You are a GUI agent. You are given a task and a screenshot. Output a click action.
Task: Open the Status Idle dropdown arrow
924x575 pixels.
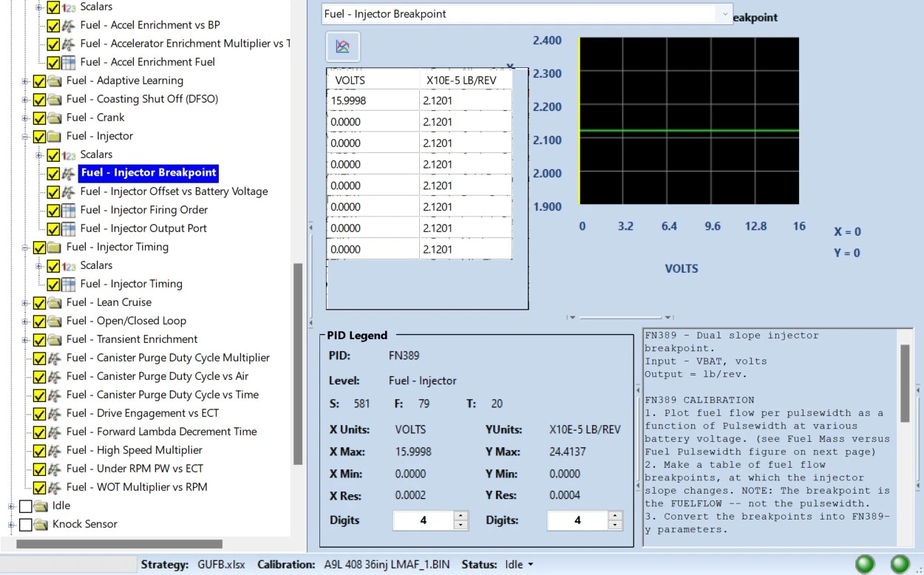[530, 565]
